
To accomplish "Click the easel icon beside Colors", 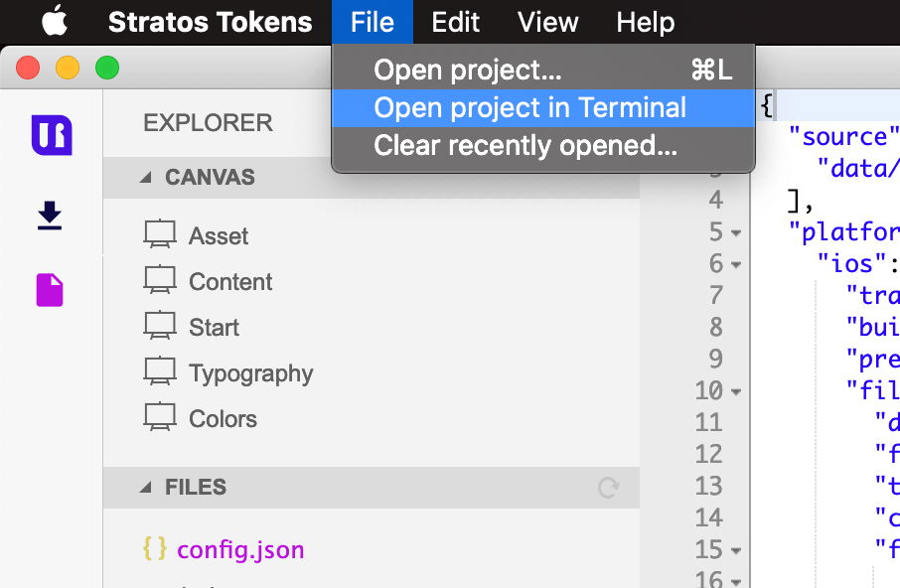I will (x=160, y=417).
